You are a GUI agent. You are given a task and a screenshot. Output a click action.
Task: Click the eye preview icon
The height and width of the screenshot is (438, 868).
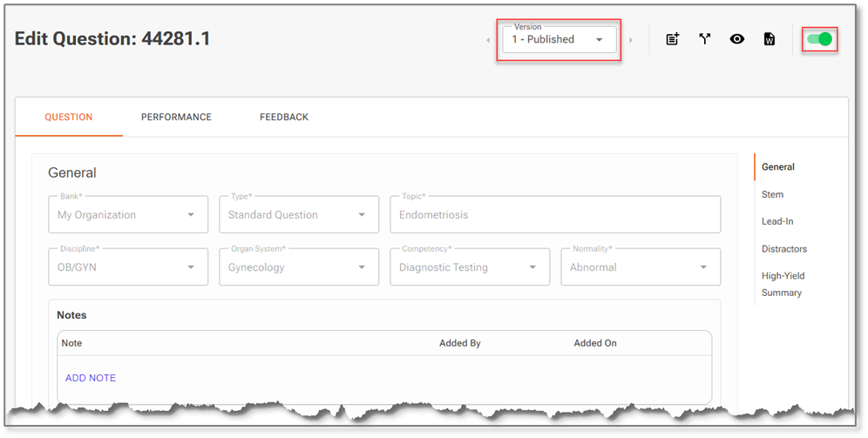click(x=736, y=39)
